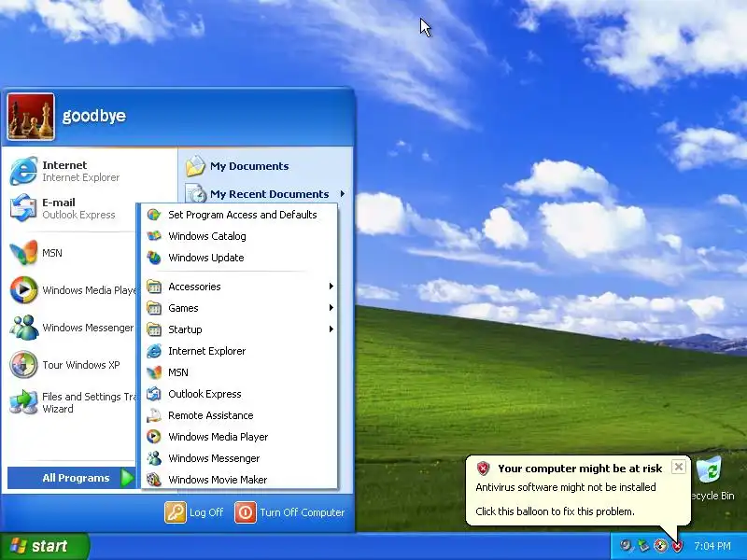Screen dimensions: 747x560
Task: Open Windows Messenger icon in left pane
Action: (23, 328)
